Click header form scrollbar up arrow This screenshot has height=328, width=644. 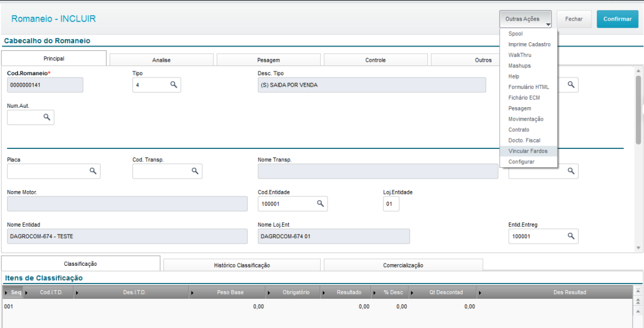[638, 70]
